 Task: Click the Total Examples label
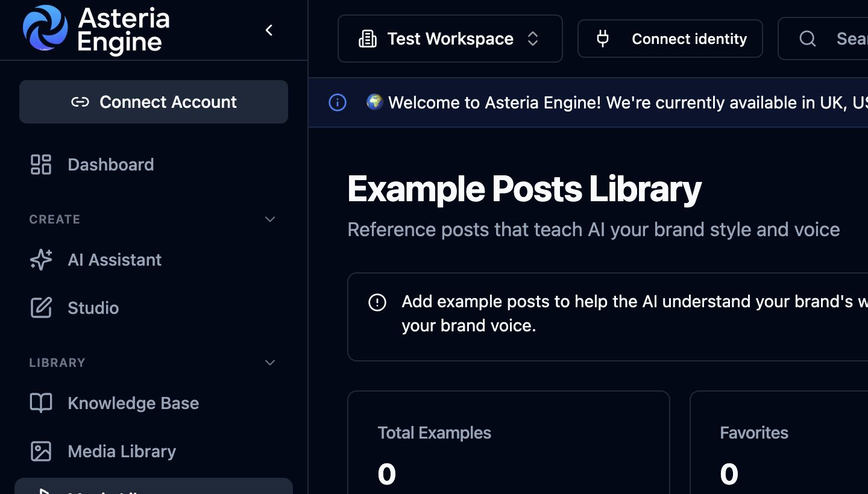435,433
